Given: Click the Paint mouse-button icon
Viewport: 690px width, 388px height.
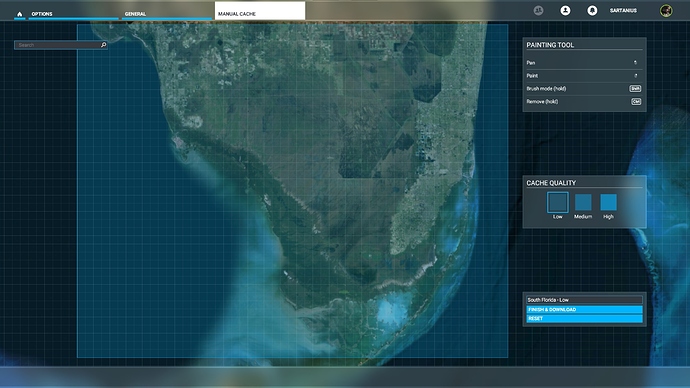Looking at the screenshot, I should point(635,76).
